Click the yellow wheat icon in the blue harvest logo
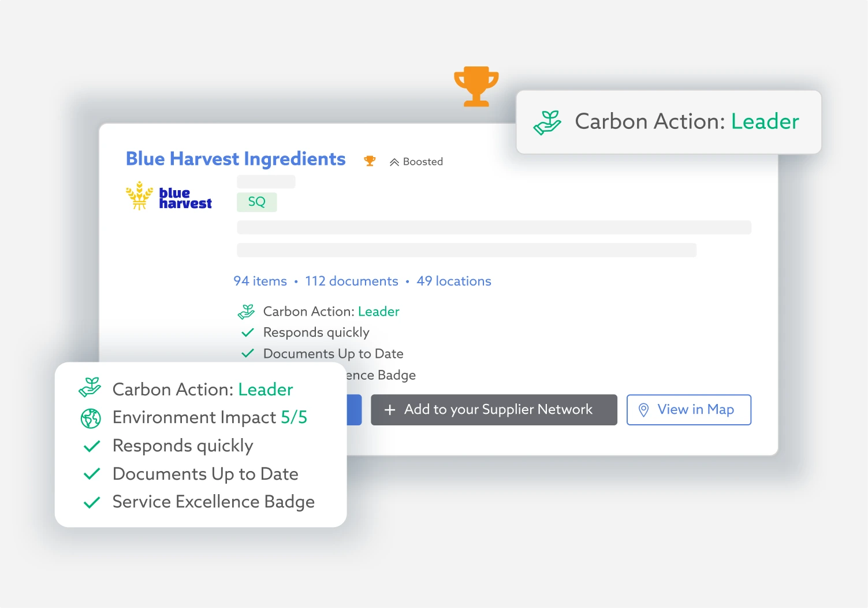 point(139,196)
